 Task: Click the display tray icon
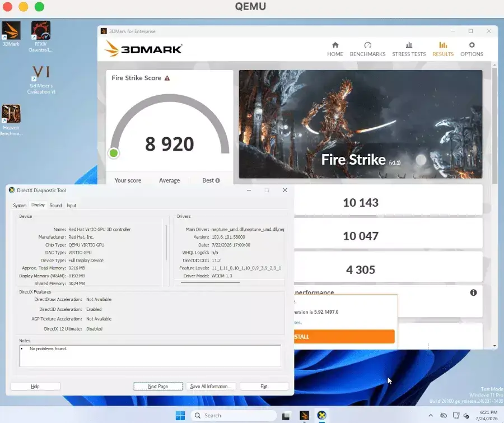tap(456, 416)
